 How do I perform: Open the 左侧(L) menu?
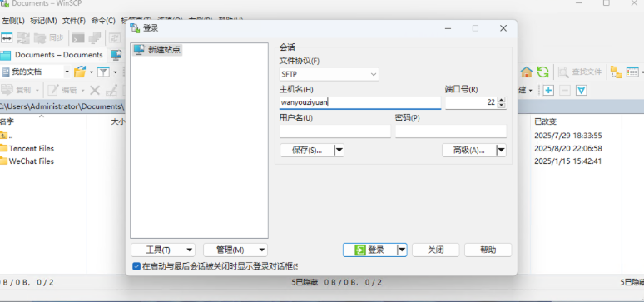13,21
